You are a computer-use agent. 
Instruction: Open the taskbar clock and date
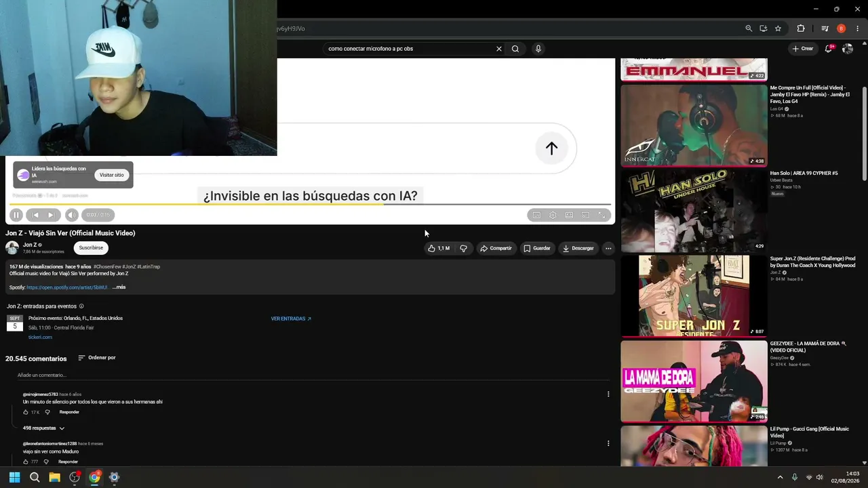(846, 477)
